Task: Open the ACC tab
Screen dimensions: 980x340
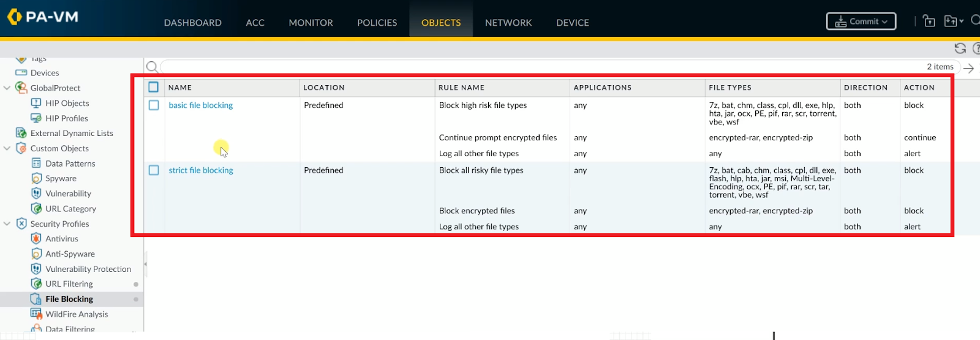Action: [x=255, y=23]
